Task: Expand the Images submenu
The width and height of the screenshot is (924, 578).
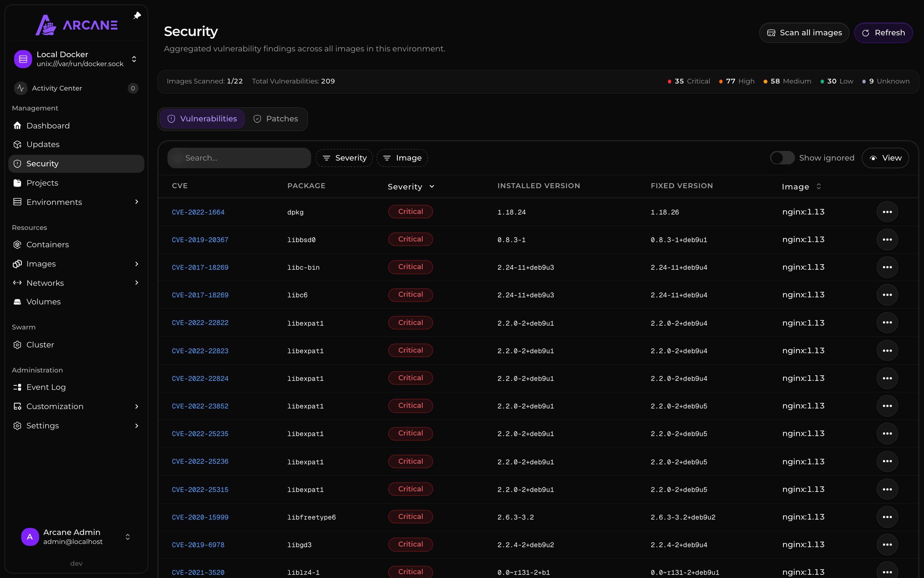Action: pyautogui.click(x=137, y=264)
